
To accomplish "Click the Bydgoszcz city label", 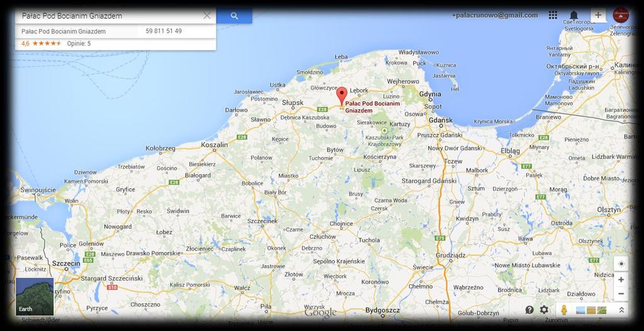I will click(382, 310).
